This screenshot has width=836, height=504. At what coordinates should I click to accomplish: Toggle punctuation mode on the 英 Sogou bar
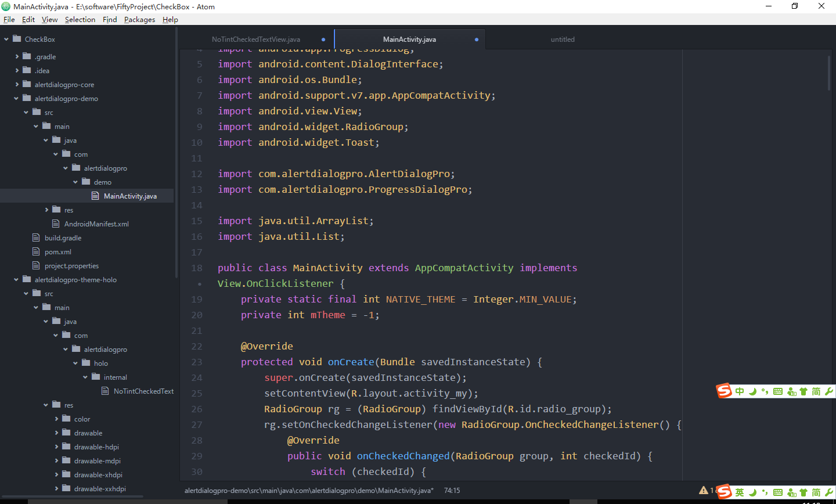point(765,492)
